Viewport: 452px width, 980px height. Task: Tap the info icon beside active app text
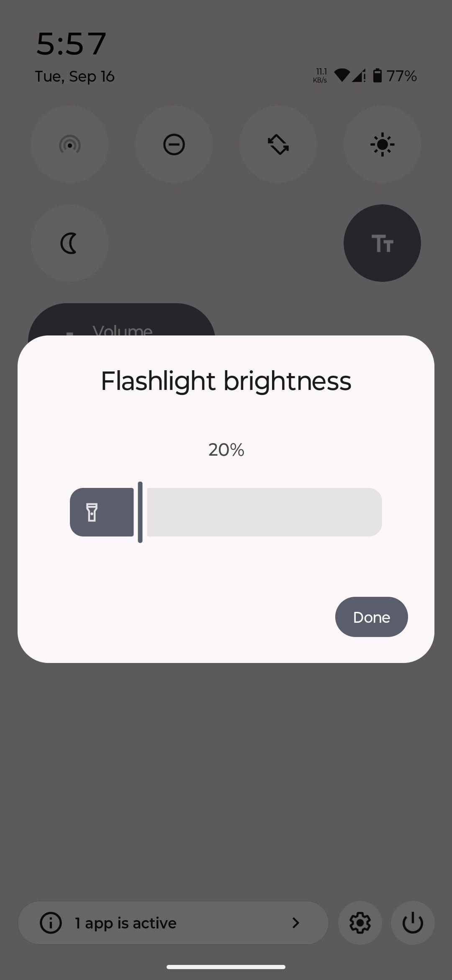(51, 923)
